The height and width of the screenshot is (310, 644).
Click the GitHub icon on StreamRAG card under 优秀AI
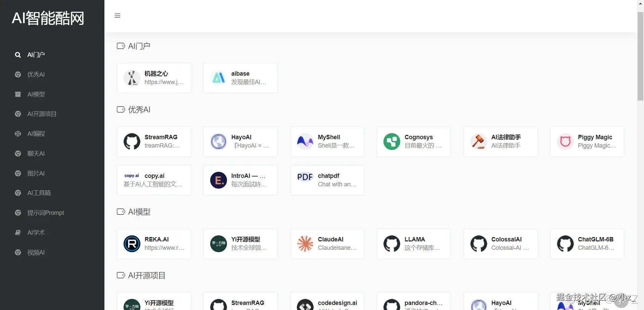pos(132,142)
